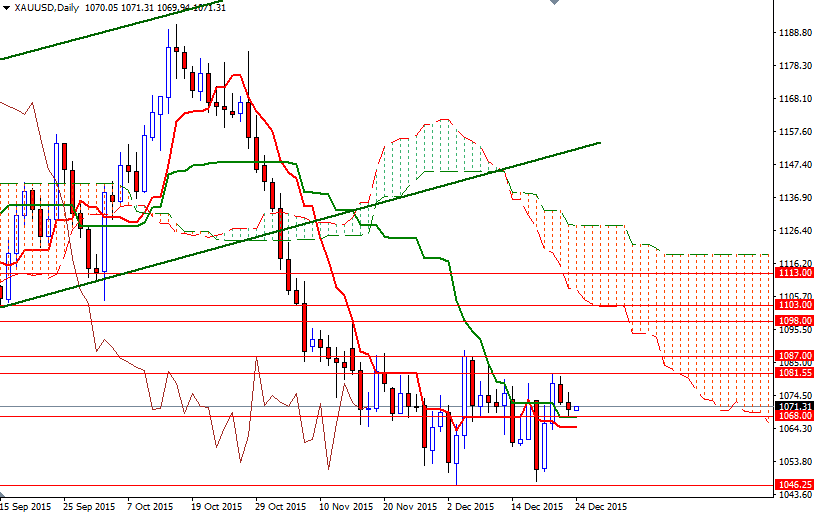Select the 1103.00 price level label
The image size is (814, 516).
pos(793,305)
